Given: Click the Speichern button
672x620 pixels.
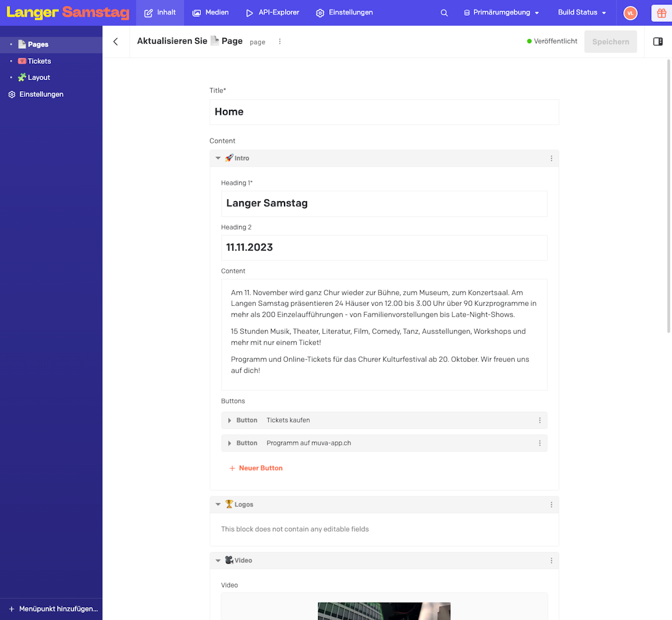Looking at the screenshot, I should (x=610, y=41).
